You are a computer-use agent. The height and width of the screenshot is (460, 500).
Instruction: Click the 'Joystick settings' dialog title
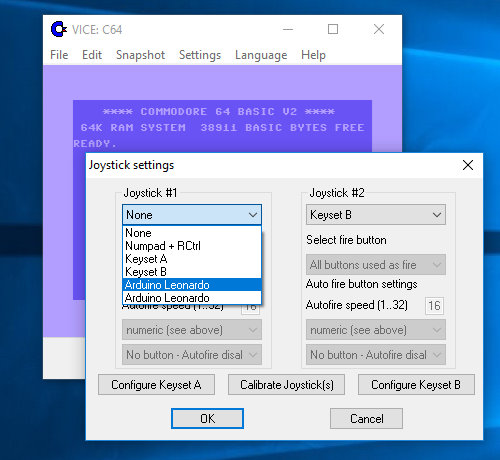click(x=131, y=165)
